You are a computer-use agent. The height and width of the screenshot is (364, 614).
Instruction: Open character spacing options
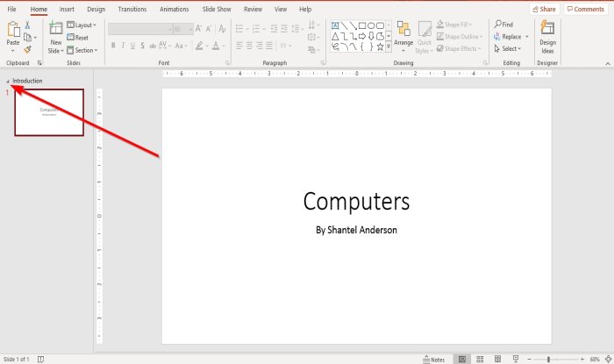point(164,46)
